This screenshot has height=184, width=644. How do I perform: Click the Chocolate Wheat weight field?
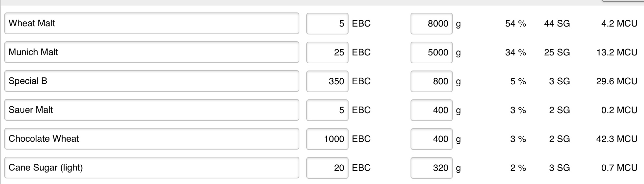[431, 139]
